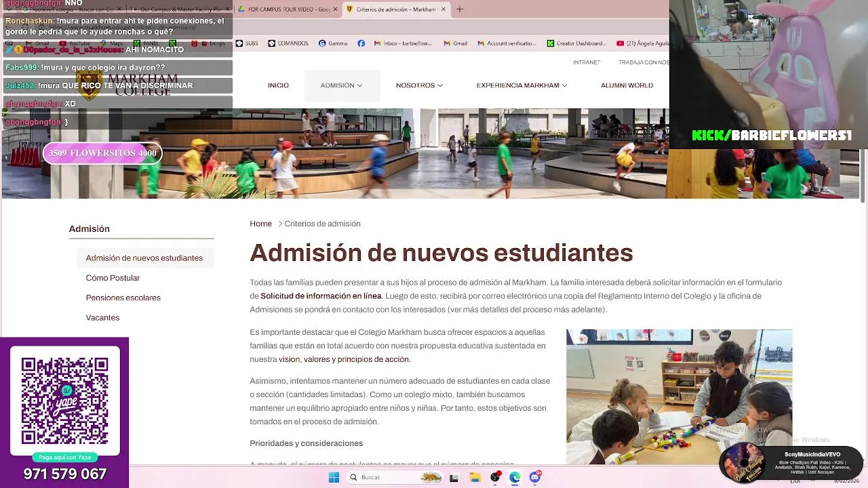This screenshot has height=488, width=868.
Task: Open the Windows Start menu
Action: click(334, 477)
